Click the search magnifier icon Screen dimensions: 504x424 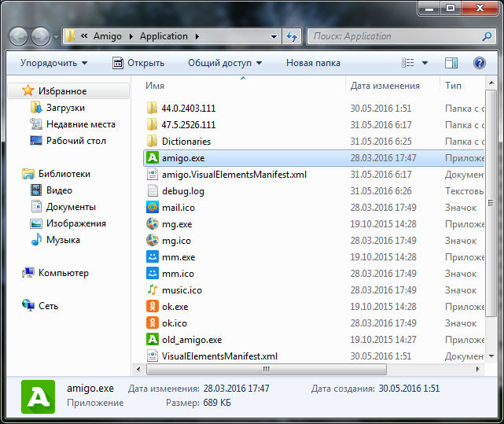(x=487, y=36)
